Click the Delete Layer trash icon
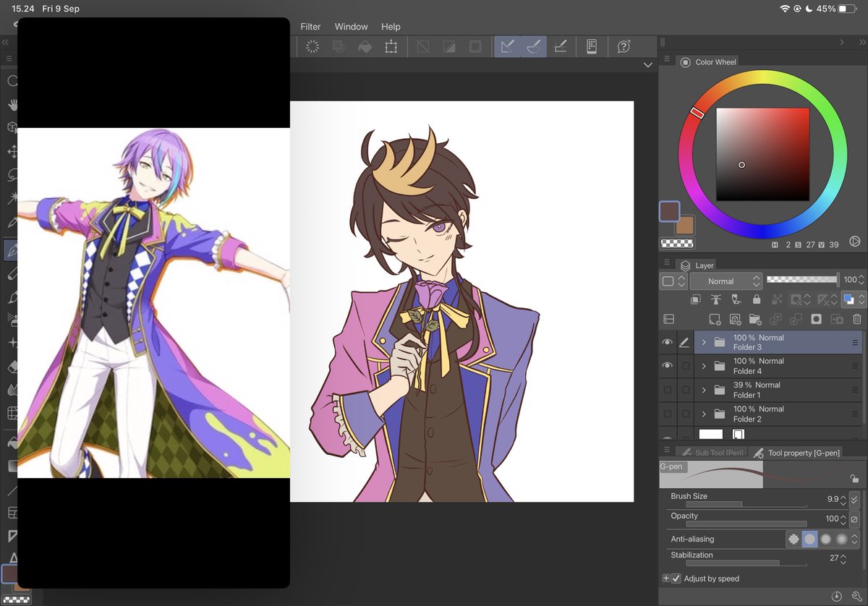 coord(856,319)
